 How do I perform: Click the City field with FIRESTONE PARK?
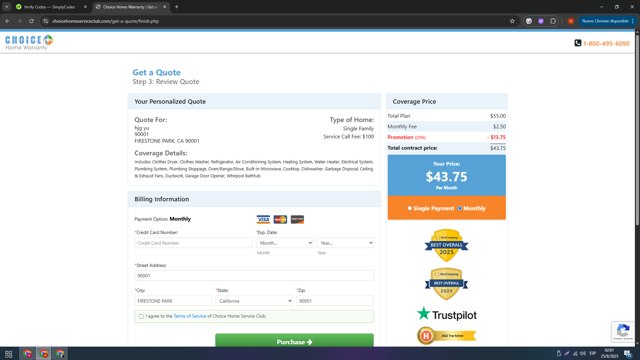pos(173,301)
